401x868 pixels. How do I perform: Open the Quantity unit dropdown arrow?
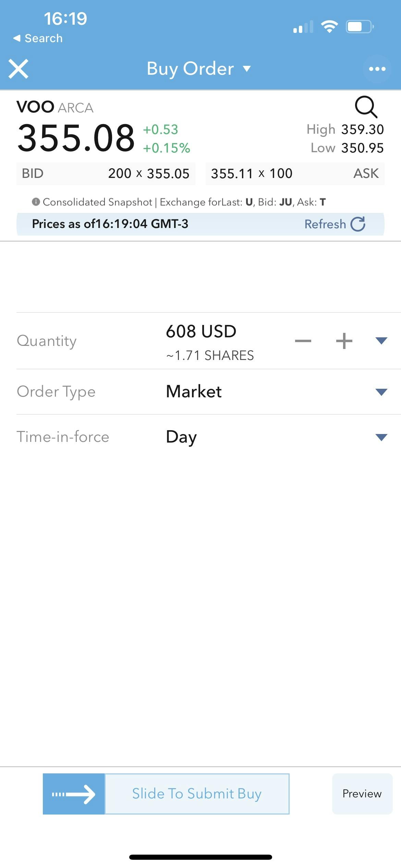(381, 340)
